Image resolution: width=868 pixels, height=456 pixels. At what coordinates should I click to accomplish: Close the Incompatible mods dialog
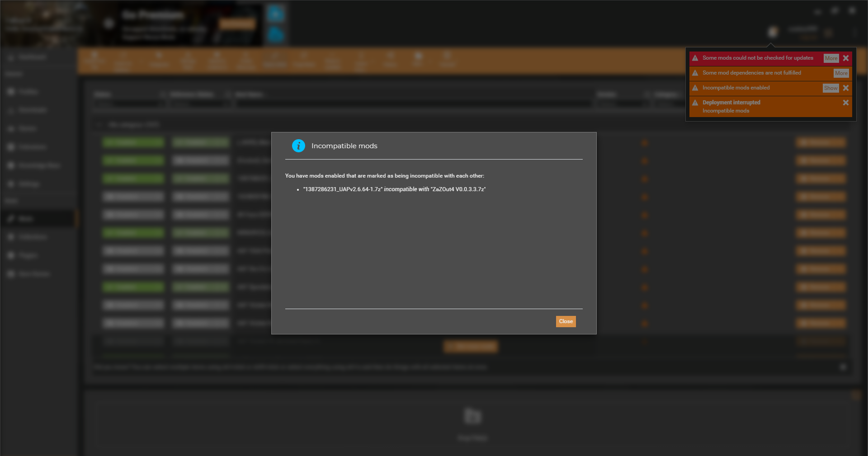(x=566, y=321)
